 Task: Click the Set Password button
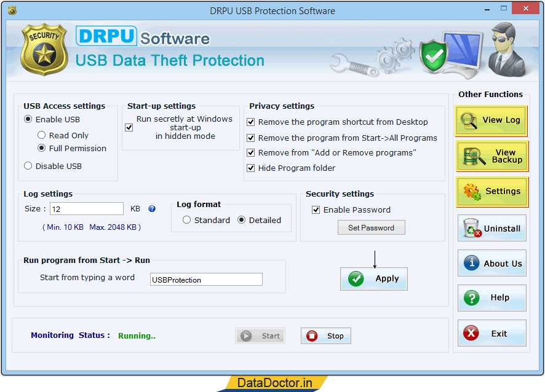pyautogui.click(x=371, y=228)
